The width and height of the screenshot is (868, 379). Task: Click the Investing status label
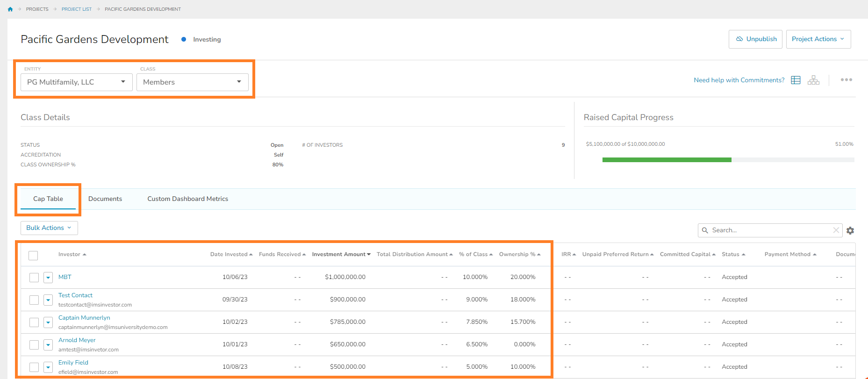click(x=207, y=40)
